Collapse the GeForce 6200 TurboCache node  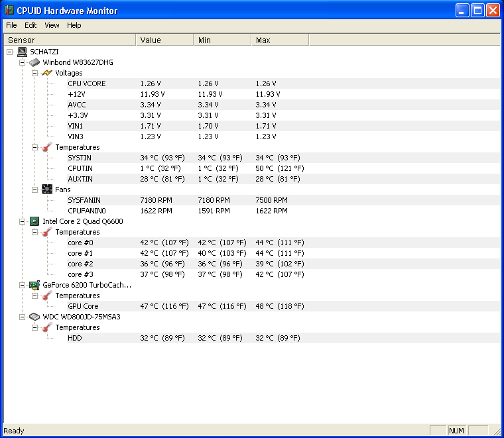[22, 285]
